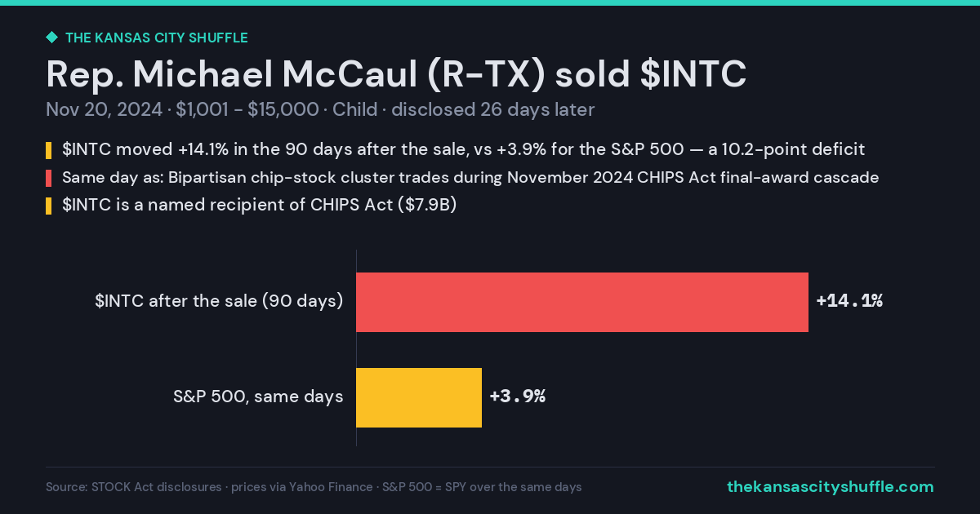This screenshot has height=514, width=980.
Task: Click THE KANSAS CITY SHUFFLE brand label
Action: [x=156, y=38]
